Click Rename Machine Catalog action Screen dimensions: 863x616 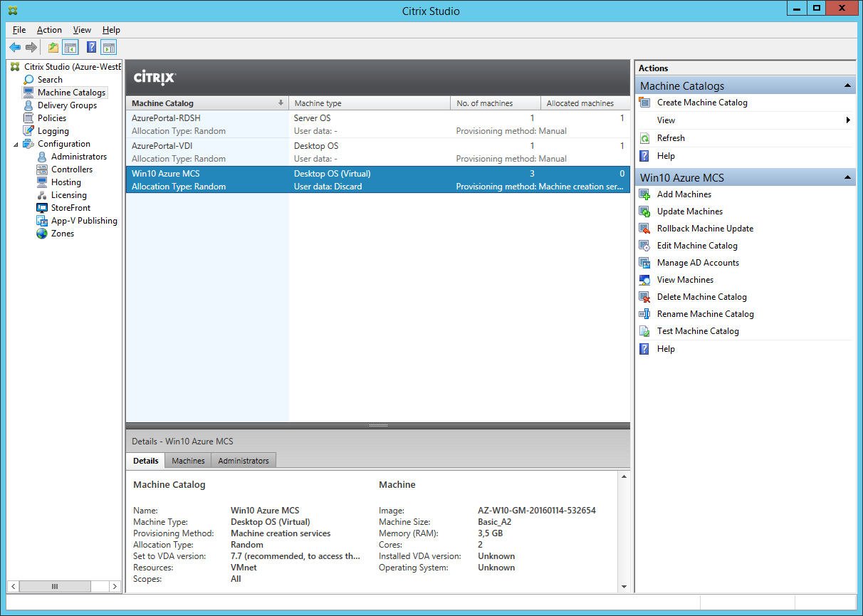pos(705,314)
